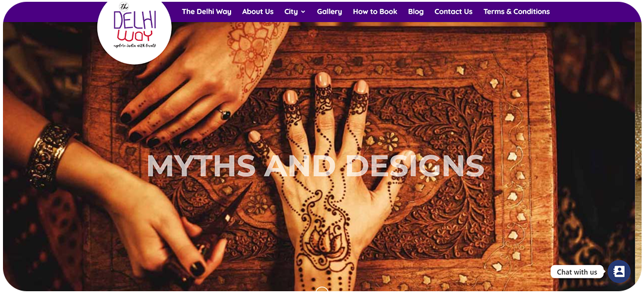Open the chat widget contact-book icon
644x293 pixels.
pyautogui.click(x=619, y=271)
